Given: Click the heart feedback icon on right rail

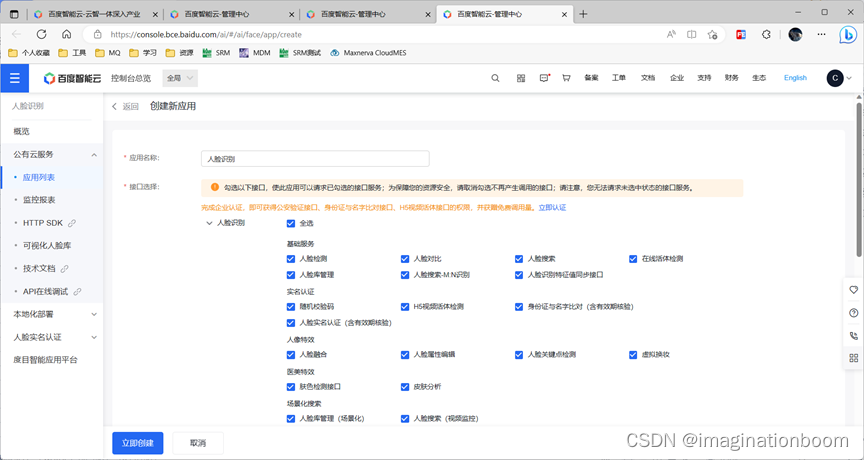Looking at the screenshot, I should pos(854,289).
